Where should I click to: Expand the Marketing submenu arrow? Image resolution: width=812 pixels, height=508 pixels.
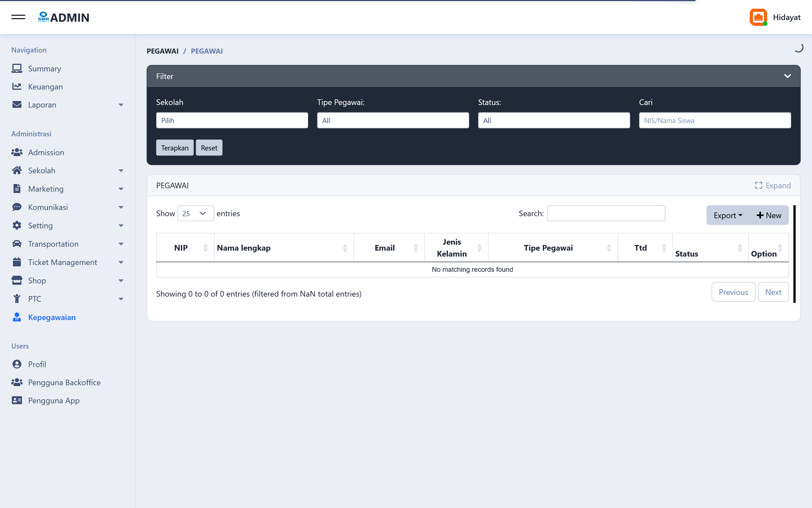point(121,189)
